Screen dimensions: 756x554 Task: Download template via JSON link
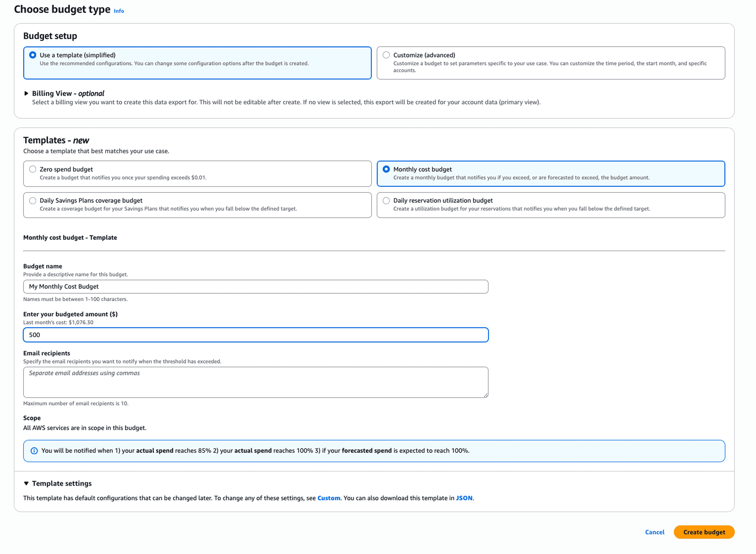pyautogui.click(x=464, y=498)
